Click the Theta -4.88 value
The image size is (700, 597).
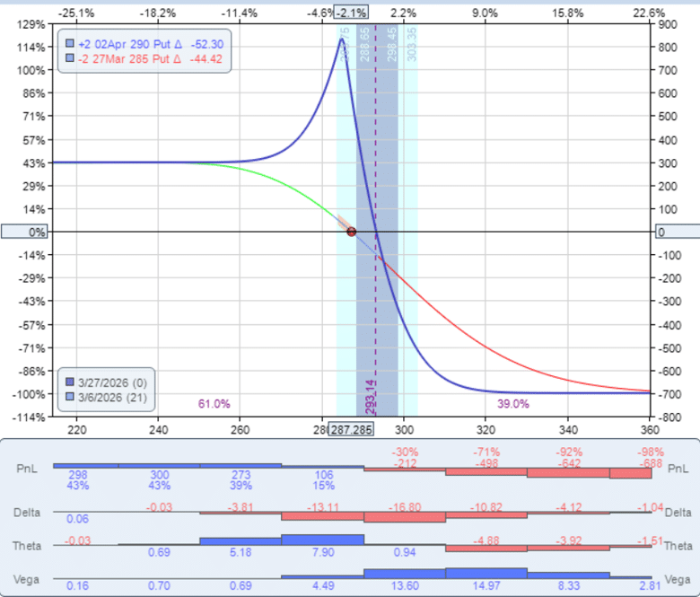coord(486,540)
